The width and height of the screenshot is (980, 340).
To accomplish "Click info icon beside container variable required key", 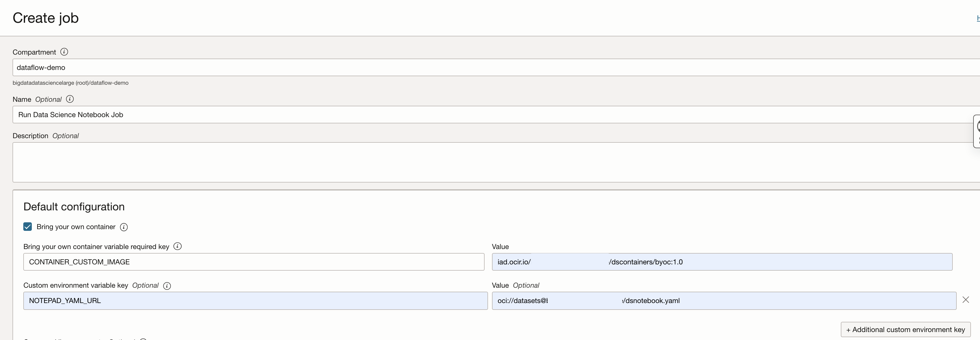I will (177, 246).
